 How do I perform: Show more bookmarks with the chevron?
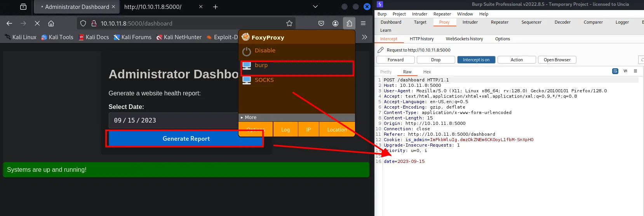click(x=364, y=37)
